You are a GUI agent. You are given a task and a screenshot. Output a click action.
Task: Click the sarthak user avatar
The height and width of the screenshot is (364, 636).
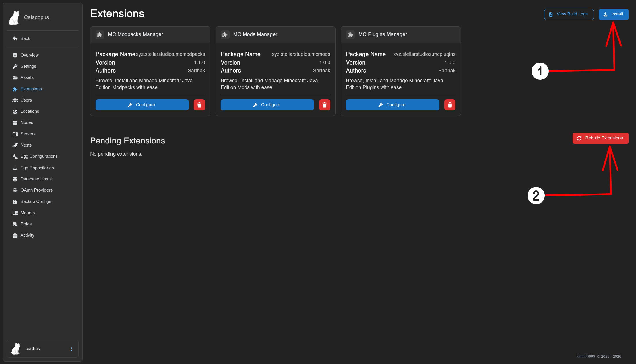[x=16, y=349]
